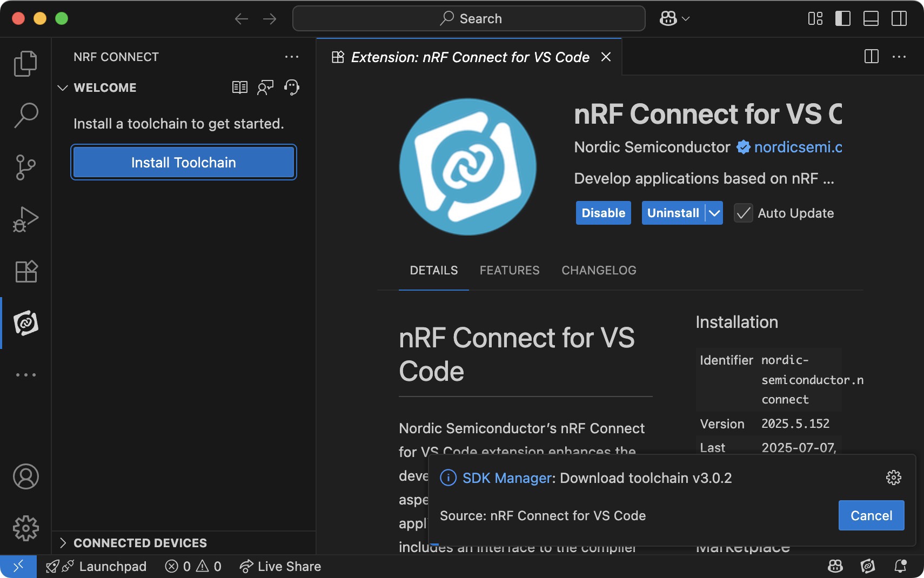Click the notification settings gear icon
Viewport: 924px width, 578px height.
tap(893, 478)
